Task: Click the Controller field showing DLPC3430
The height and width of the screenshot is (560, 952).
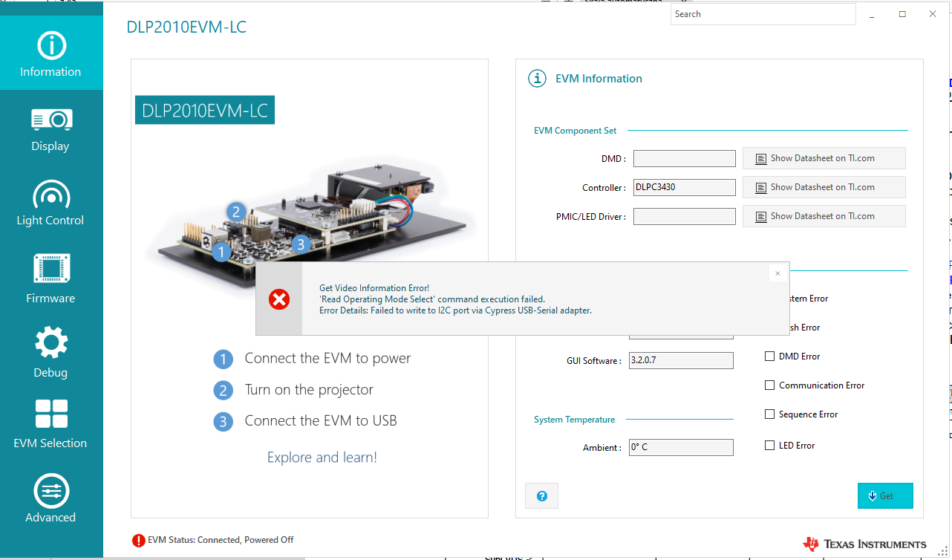Action: [x=685, y=187]
